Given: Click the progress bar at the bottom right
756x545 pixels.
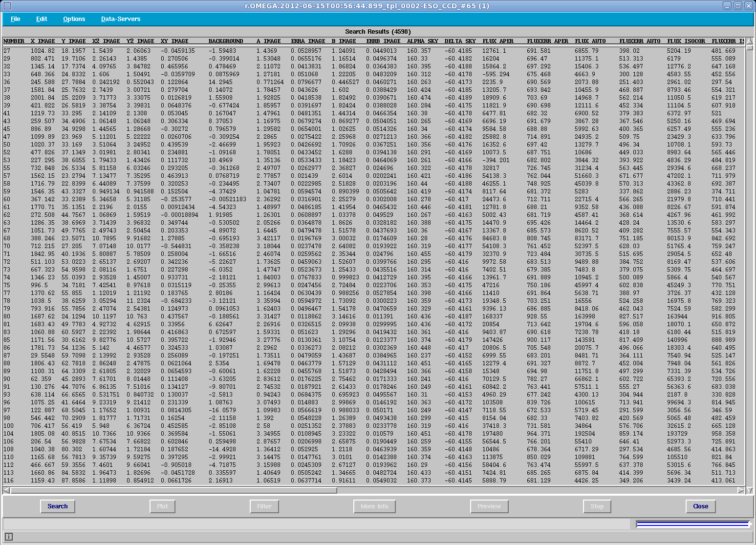Looking at the screenshot, I should [692, 524].
